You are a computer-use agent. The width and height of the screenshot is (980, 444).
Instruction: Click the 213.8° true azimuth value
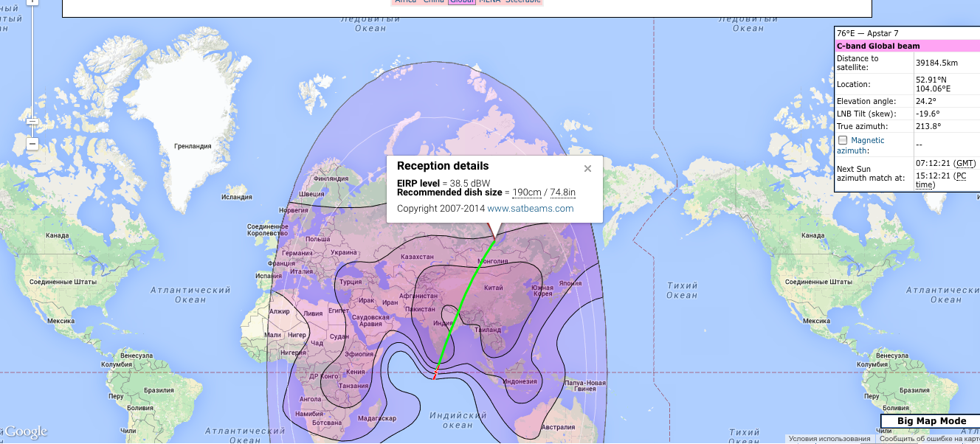(x=928, y=126)
